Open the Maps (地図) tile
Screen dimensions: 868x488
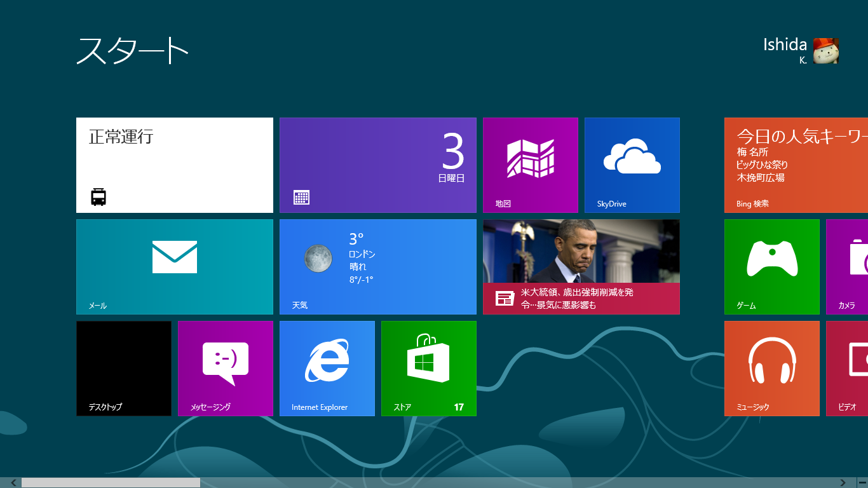tap(531, 165)
